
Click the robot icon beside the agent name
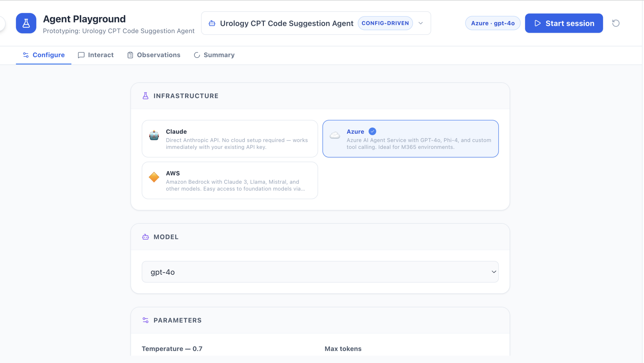pos(212,23)
